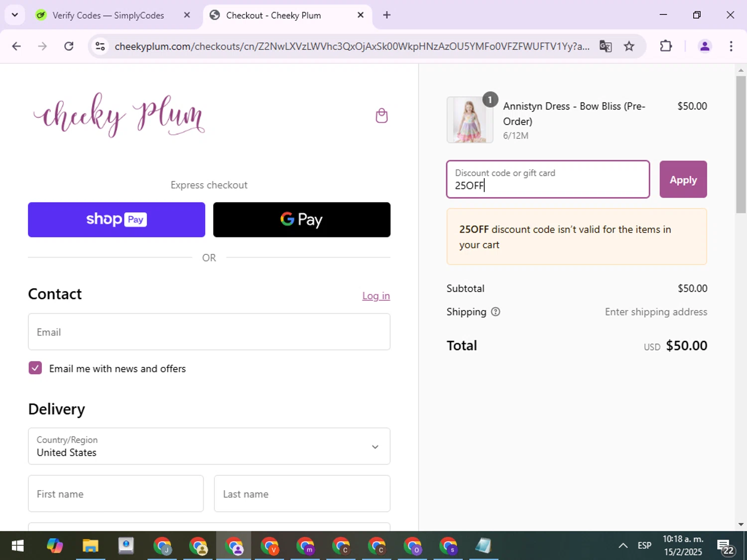Click the Express checkout label
This screenshot has width=747, height=560.
209,185
